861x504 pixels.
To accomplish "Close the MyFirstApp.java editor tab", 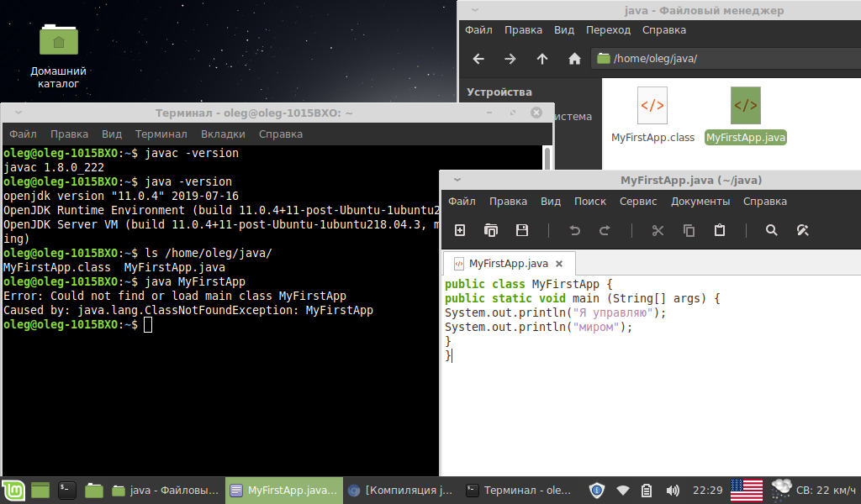I will tap(561, 263).
